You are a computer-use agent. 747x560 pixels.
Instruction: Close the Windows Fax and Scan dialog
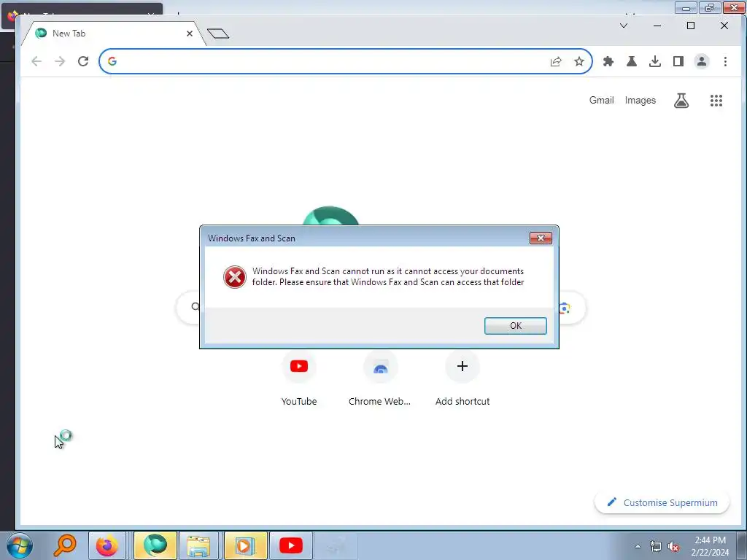click(541, 238)
